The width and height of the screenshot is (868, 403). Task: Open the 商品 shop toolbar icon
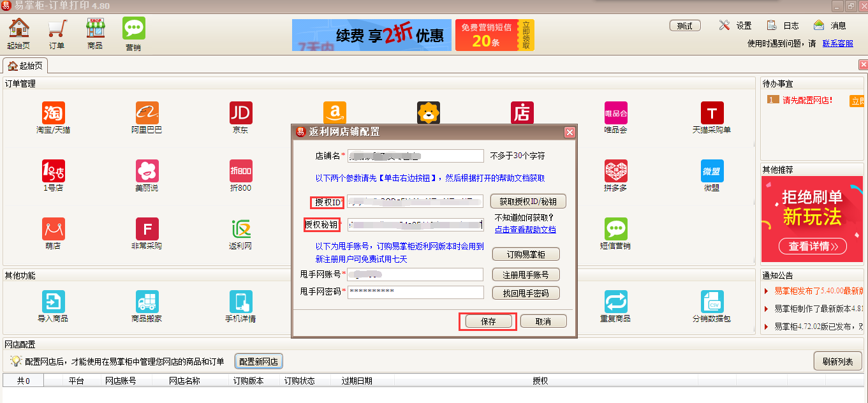point(95,34)
